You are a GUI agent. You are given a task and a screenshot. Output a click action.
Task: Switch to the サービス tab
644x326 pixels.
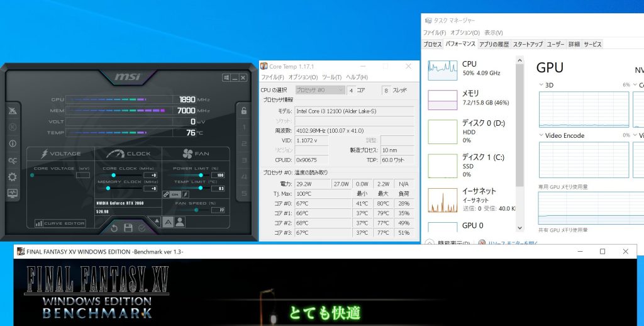(x=592, y=44)
